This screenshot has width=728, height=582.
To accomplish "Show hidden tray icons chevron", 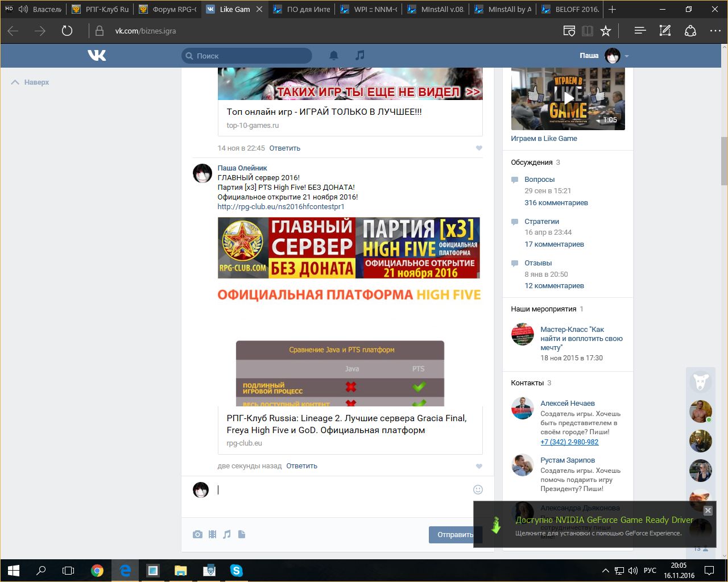I will (x=605, y=571).
